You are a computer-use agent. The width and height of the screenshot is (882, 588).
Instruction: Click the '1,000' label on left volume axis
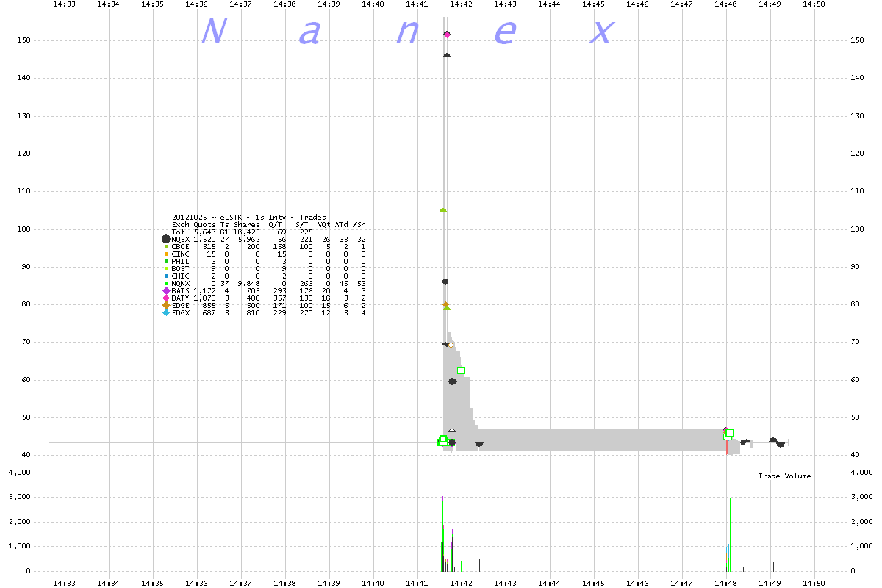(x=19, y=546)
